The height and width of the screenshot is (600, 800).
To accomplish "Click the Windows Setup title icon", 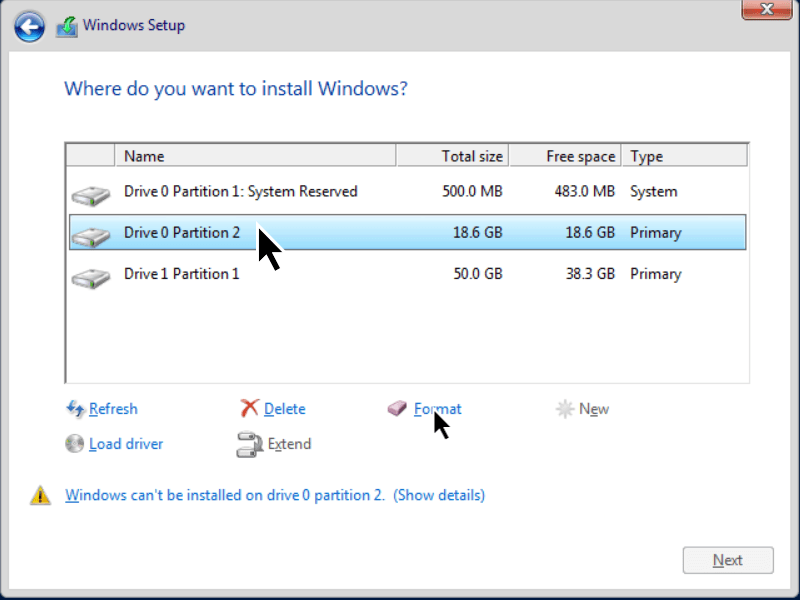I will 67,27.
